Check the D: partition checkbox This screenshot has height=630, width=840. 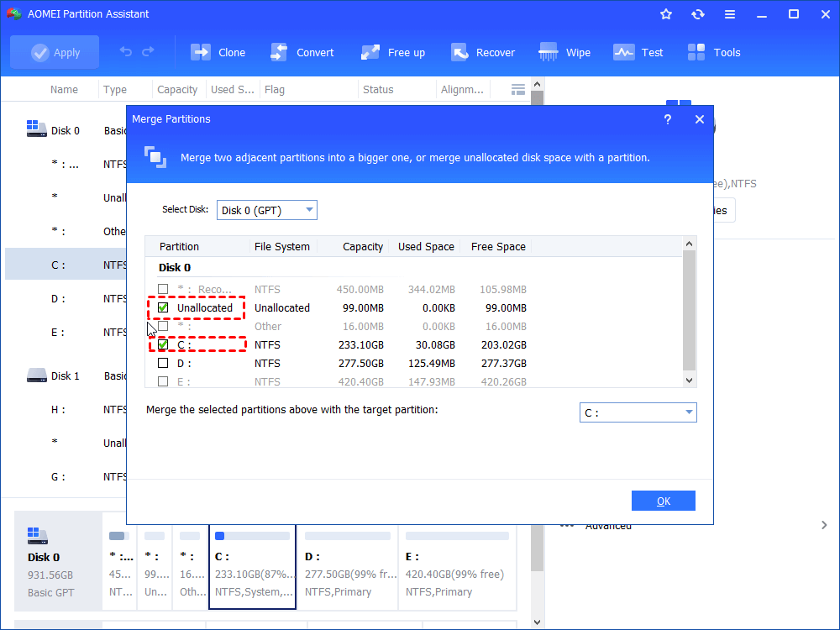pyautogui.click(x=163, y=363)
